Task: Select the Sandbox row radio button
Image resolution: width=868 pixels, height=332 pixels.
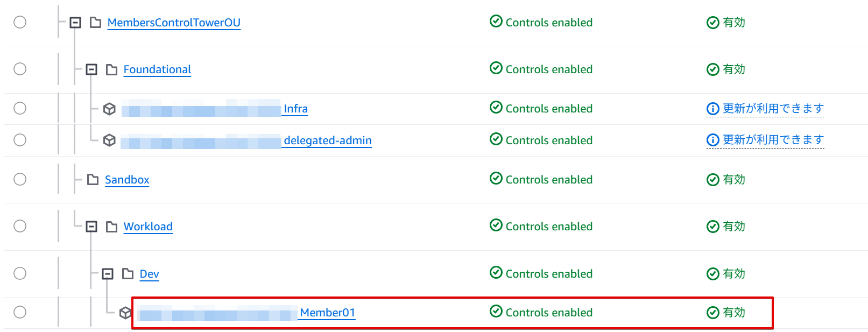Action: coord(20,179)
